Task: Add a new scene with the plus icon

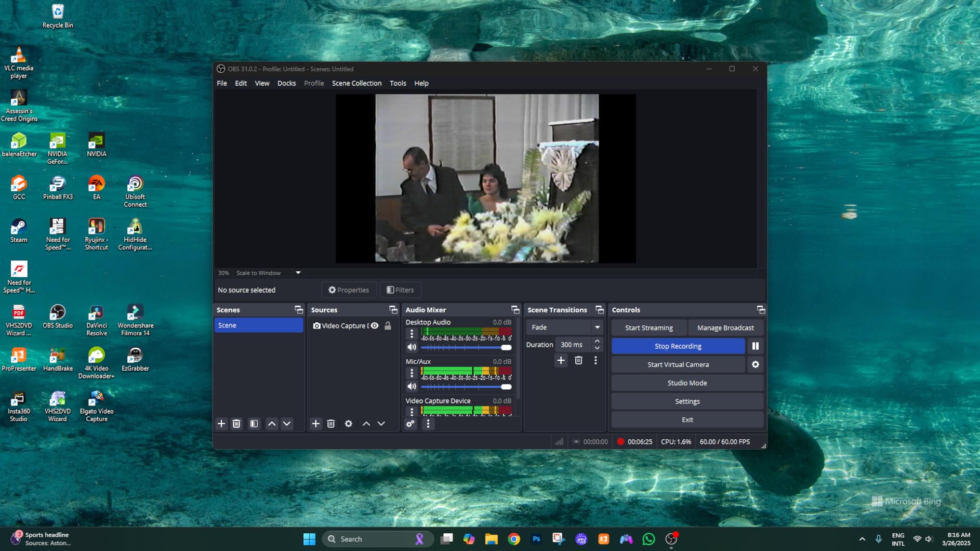Action: click(x=221, y=424)
